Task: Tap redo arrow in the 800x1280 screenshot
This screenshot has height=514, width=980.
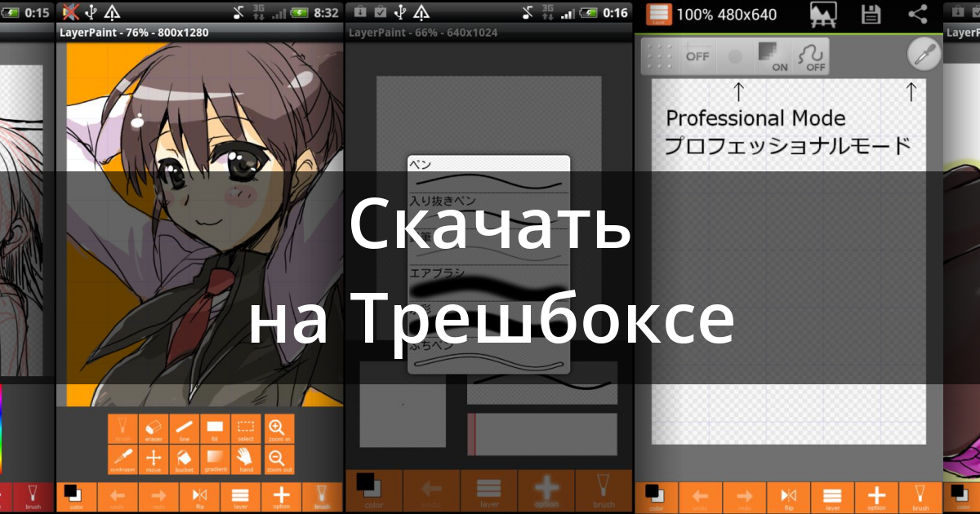Action: [158, 497]
